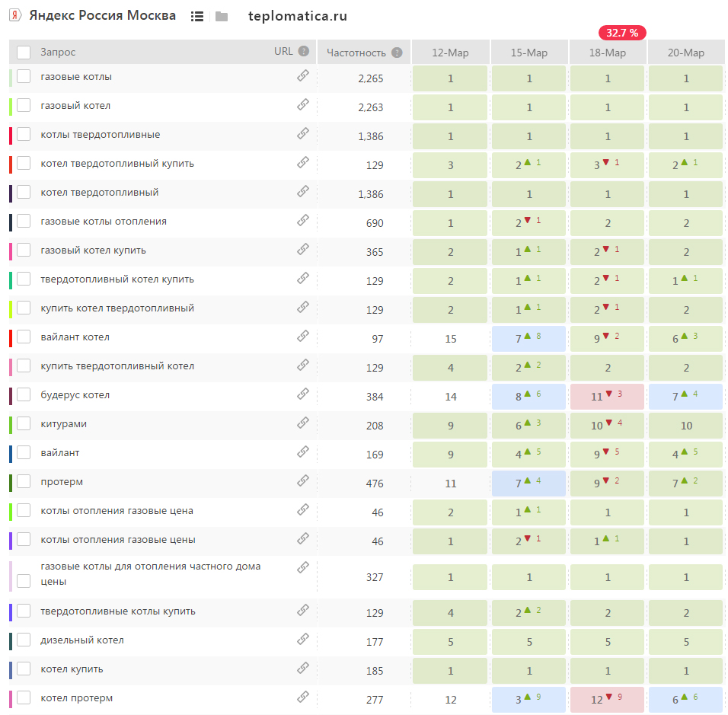
Task: Select the 15-Мар date column header
Action: point(528,53)
